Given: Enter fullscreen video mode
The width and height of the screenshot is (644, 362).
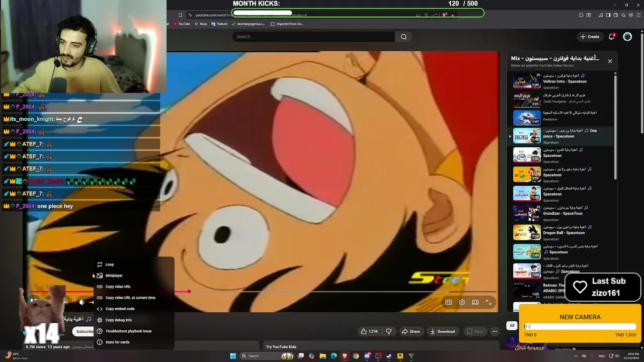Looking at the screenshot, I should click(489, 302).
